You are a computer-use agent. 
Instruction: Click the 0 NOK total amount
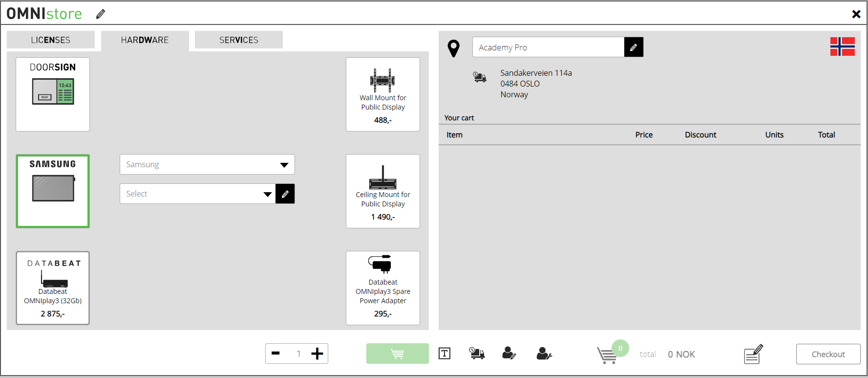[x=681, y=355]
